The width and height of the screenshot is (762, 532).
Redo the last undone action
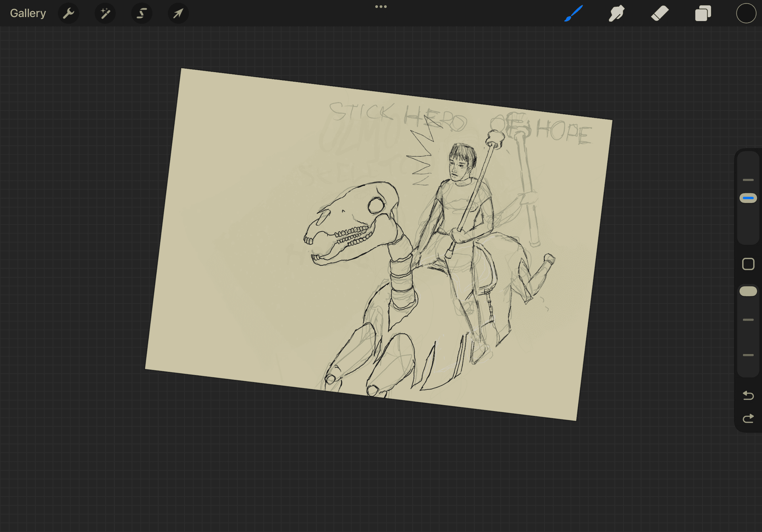(x=748, y=419)
